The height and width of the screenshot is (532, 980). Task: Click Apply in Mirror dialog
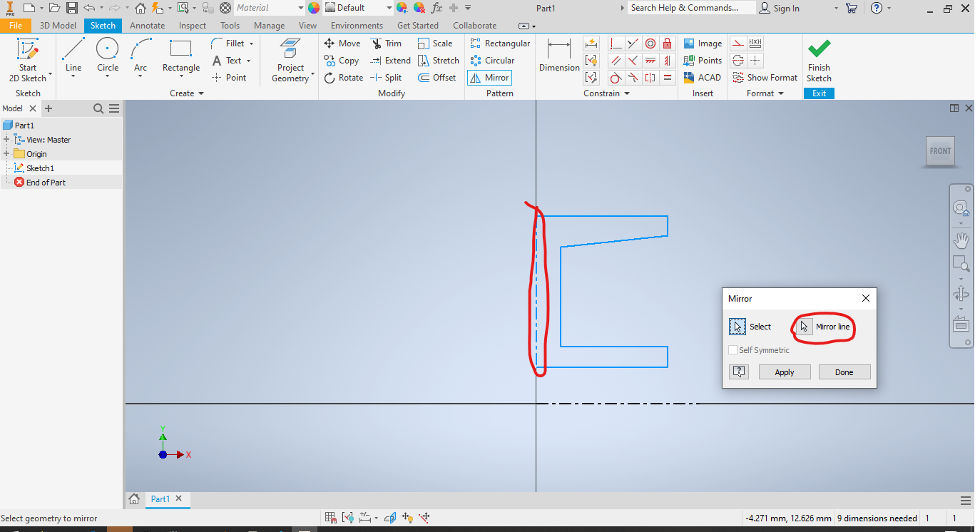(785, 372)
